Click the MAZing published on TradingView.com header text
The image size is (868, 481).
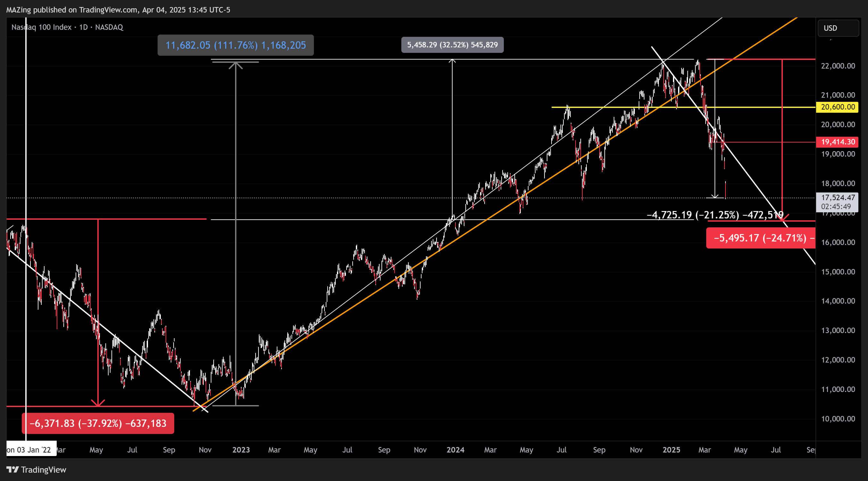pos(118,10)
